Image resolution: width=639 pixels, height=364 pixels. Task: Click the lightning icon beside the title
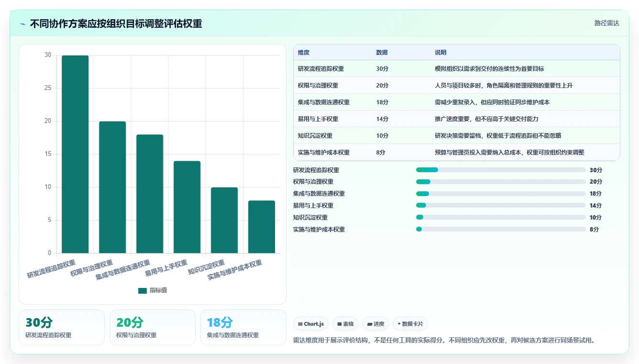[x=23, y=24]
